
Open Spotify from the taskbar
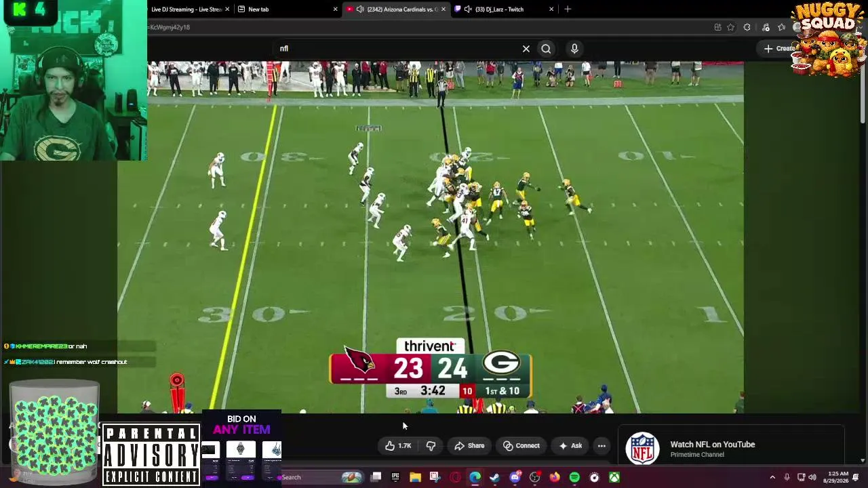coord(574,477)
